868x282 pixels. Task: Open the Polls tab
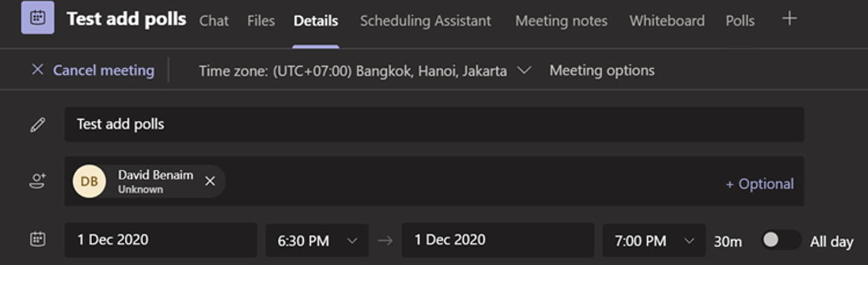point(740,21)
